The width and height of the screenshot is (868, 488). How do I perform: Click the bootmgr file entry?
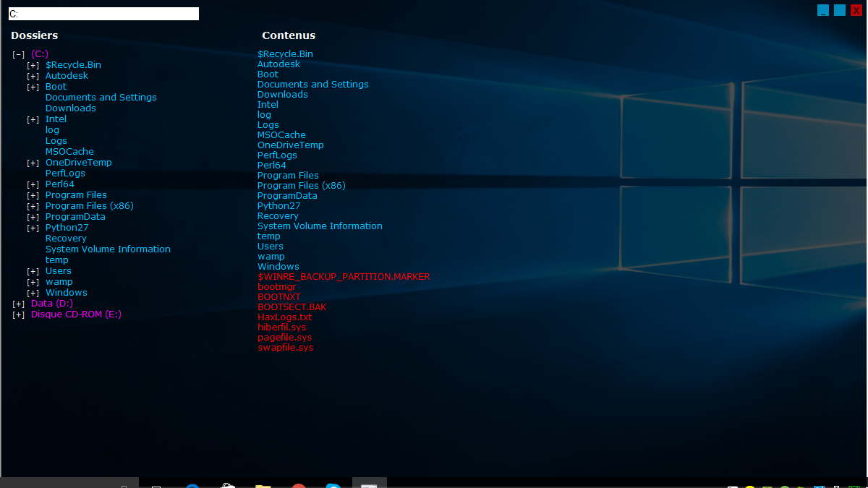(x=277, y=287)
